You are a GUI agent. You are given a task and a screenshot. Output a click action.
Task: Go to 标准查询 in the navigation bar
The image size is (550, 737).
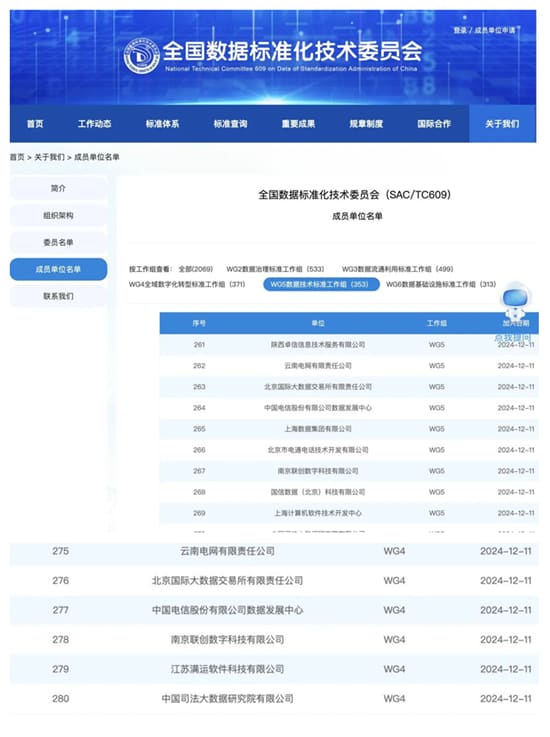coord(230,124)
